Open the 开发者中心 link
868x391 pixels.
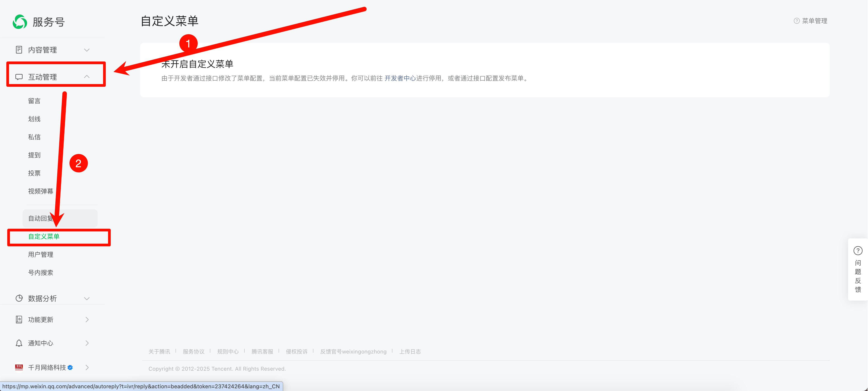point(400,78)
